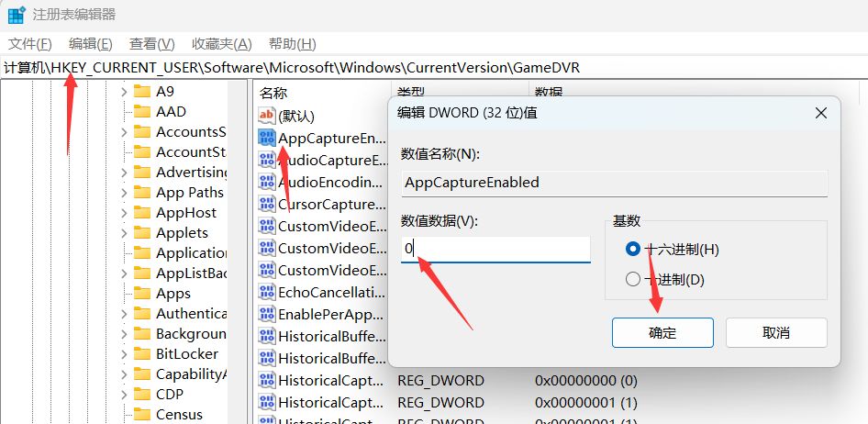Viewport: 868px width, 424px height.
Task: Click the Advertising folder icon
Action: (x=142, y=173)
